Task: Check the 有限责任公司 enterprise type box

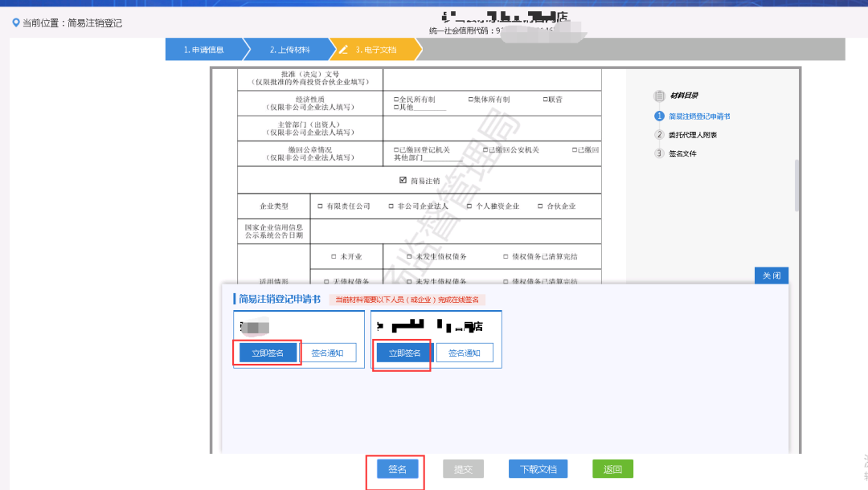Action: pyautogui.click(x=320, y=206)
